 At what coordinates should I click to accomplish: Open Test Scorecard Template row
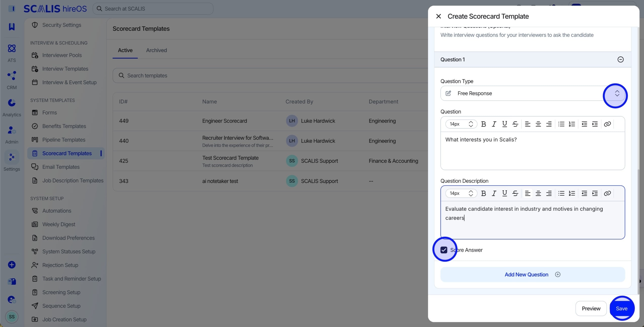(x=270, y=161)
